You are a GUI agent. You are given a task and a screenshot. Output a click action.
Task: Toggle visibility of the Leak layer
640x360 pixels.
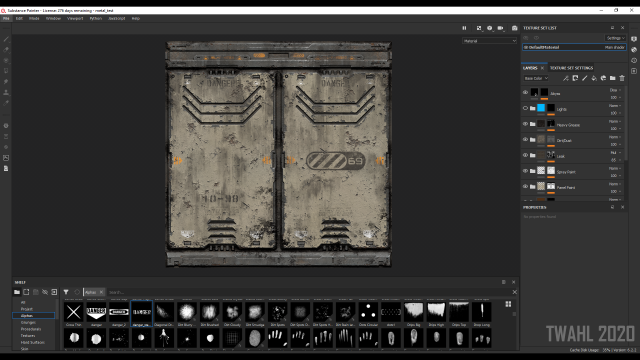tap(525, 156)
